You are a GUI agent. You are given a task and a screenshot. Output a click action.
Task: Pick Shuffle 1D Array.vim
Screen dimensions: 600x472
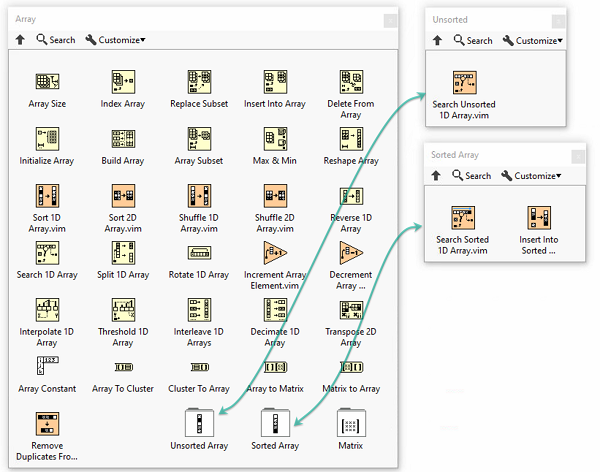pyautogui.click(x=199, y=196)
